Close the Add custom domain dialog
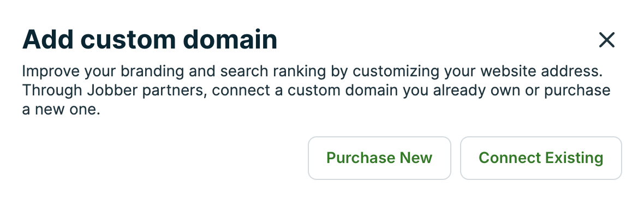The image size is (644, 205). (x=607, y=40)
